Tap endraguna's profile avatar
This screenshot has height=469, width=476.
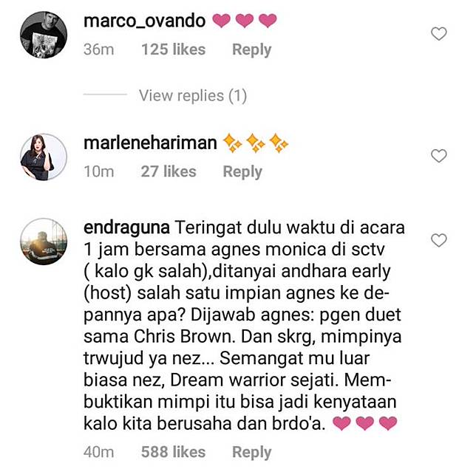(44, 242)
